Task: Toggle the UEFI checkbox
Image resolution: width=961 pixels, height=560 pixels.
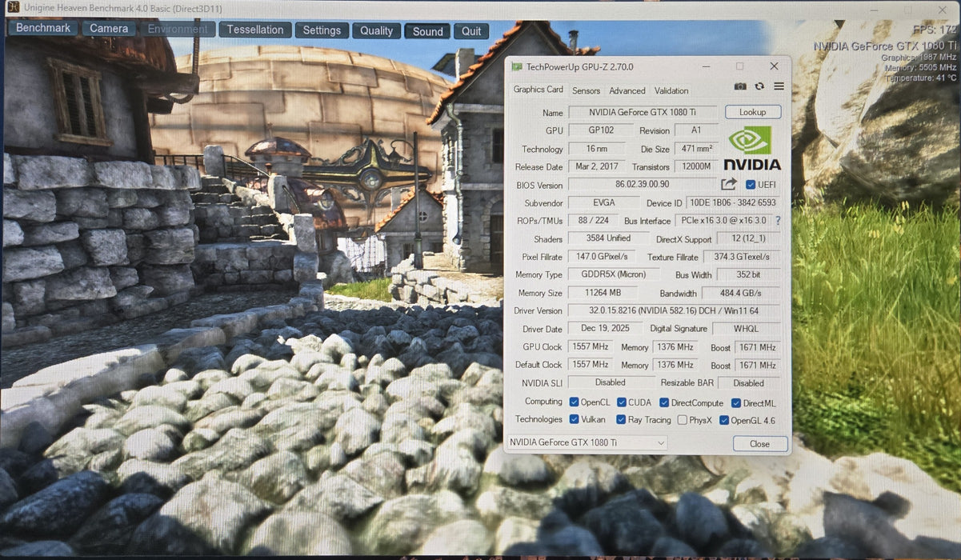Action: click(750, 185)
